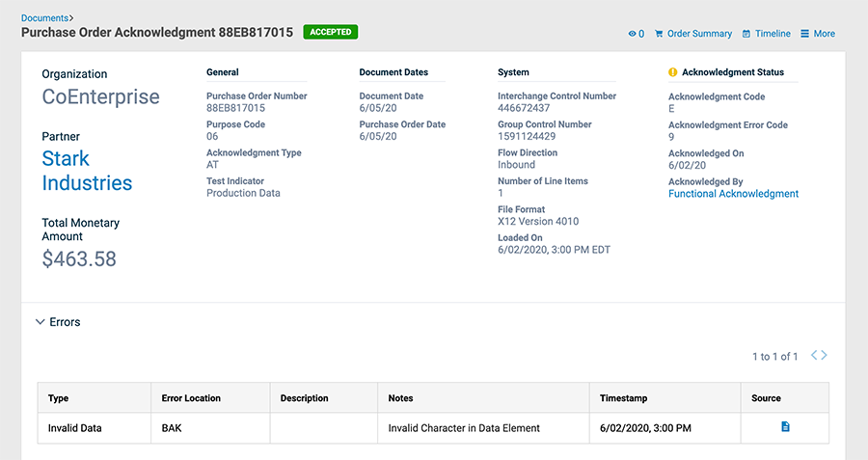Click the Acknowledgment Code value E
The height and width of the screenshot is (460, 868).
tap(671, 109)
